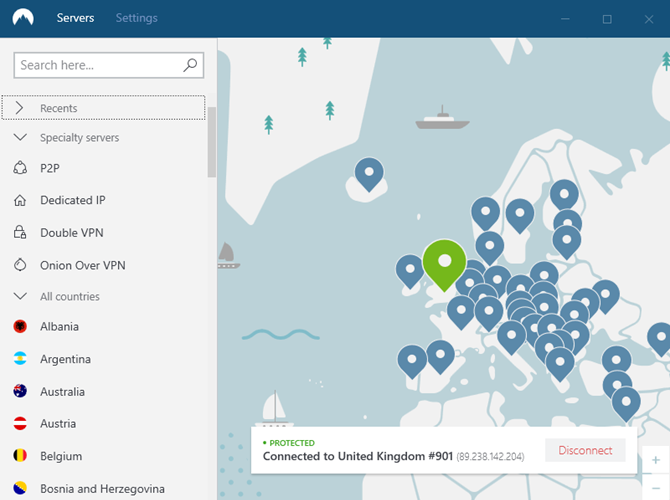The image size is (670, 500).
Task: Maximize the NordVPN window
Action: point(607,19)
